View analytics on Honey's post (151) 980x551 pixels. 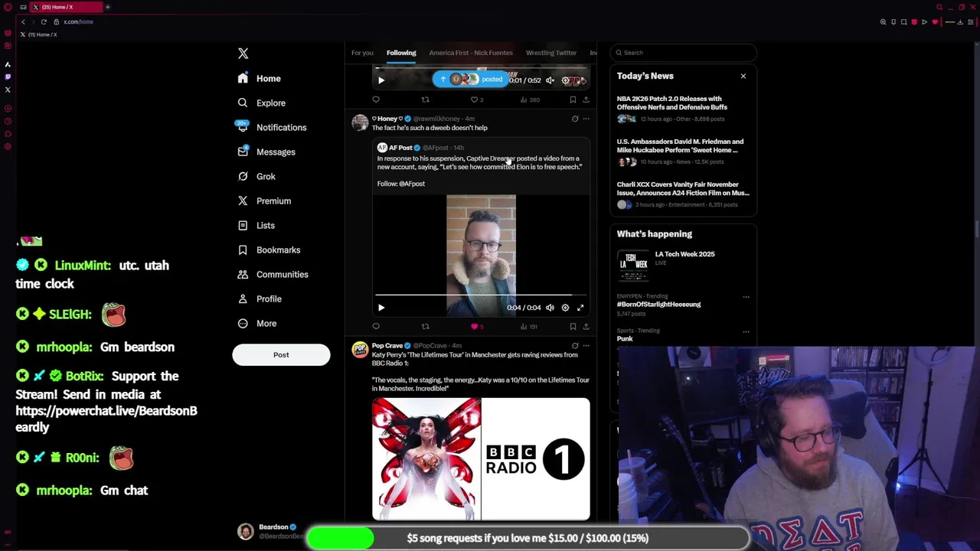click(x=529, y=327)
